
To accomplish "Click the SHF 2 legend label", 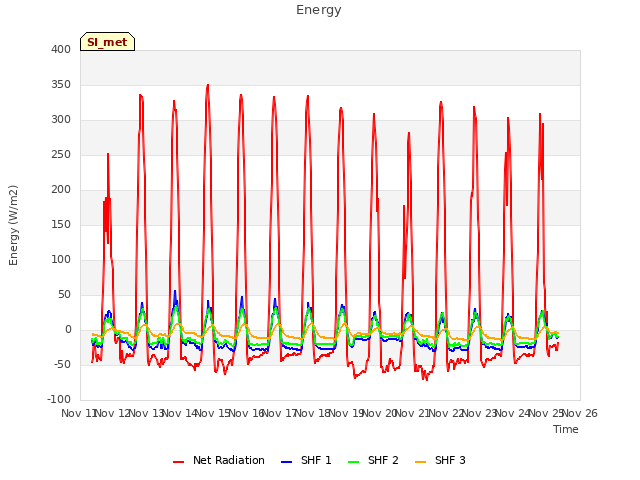I will click(383, 460).
